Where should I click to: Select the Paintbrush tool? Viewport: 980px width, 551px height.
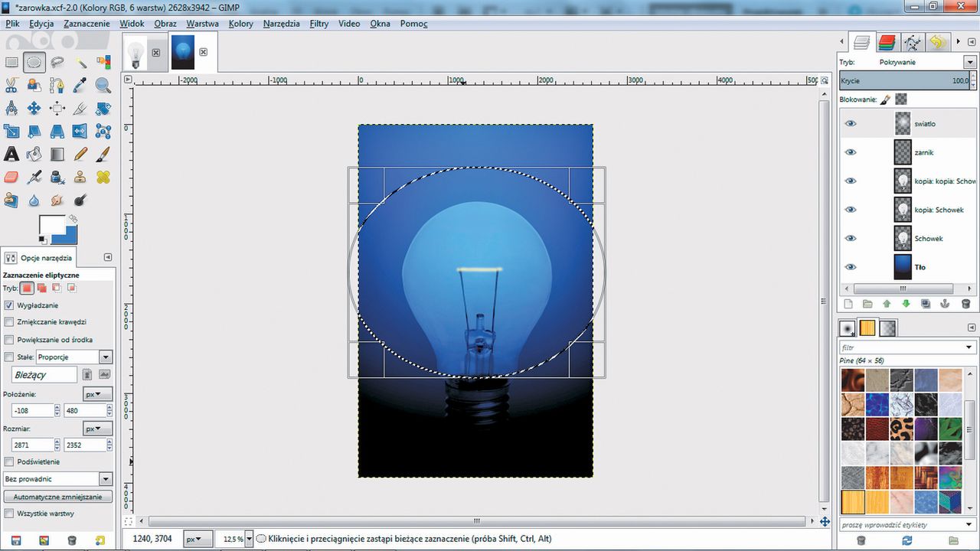coord(103,155)
